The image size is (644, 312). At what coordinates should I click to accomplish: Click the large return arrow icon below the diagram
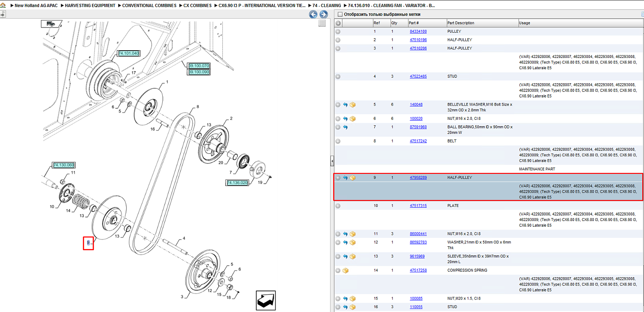(266, 300)
